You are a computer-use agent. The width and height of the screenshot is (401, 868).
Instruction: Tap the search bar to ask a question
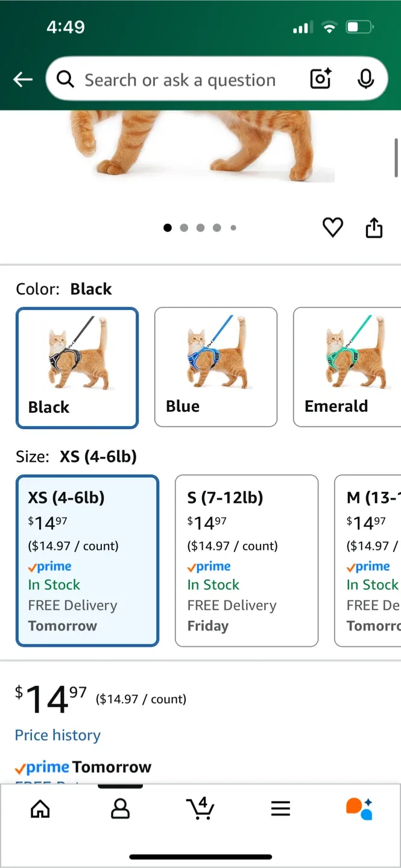click(181, 79)
